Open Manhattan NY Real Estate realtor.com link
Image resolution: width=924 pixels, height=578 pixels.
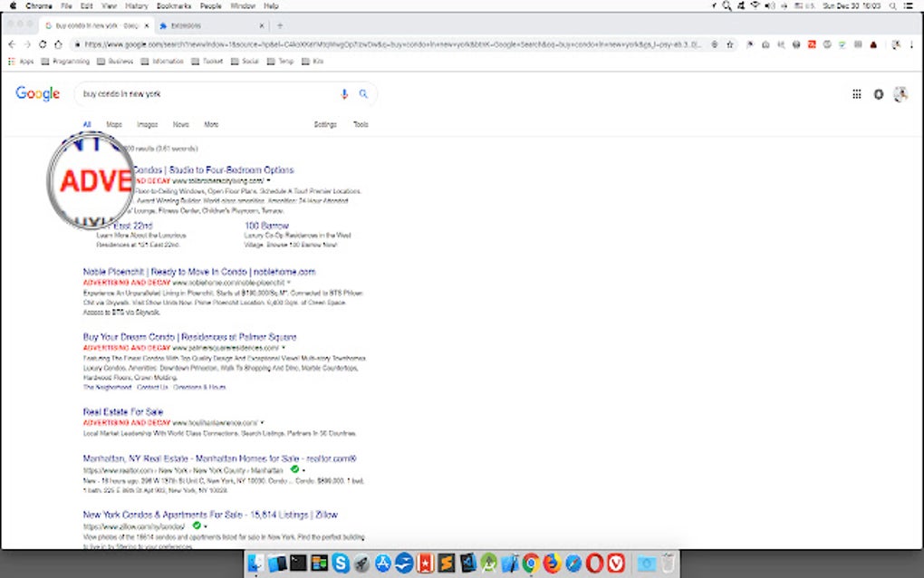219,458
